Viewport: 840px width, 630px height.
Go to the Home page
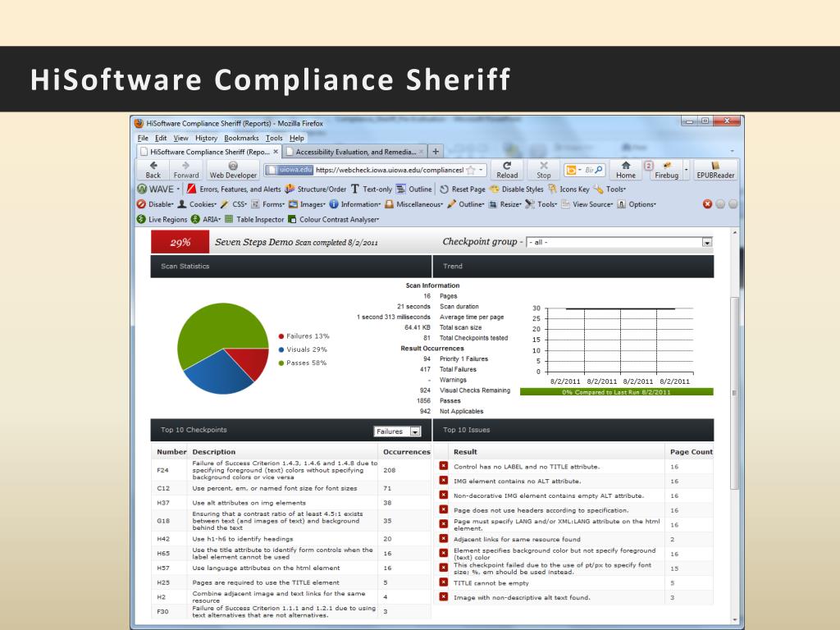(x=625, y=170)
